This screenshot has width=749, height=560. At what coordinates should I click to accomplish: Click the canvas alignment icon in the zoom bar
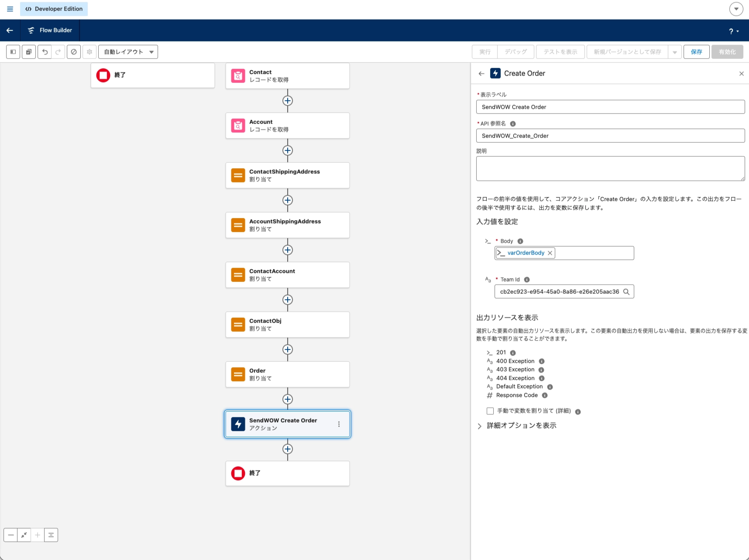tap(51, 535)
